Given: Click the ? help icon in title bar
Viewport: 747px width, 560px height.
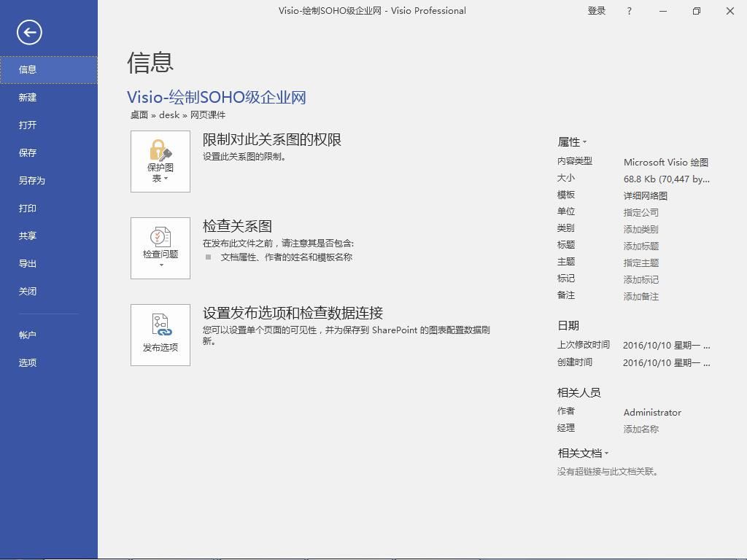Looking at the screenshot, I should (x=630, y=11).
